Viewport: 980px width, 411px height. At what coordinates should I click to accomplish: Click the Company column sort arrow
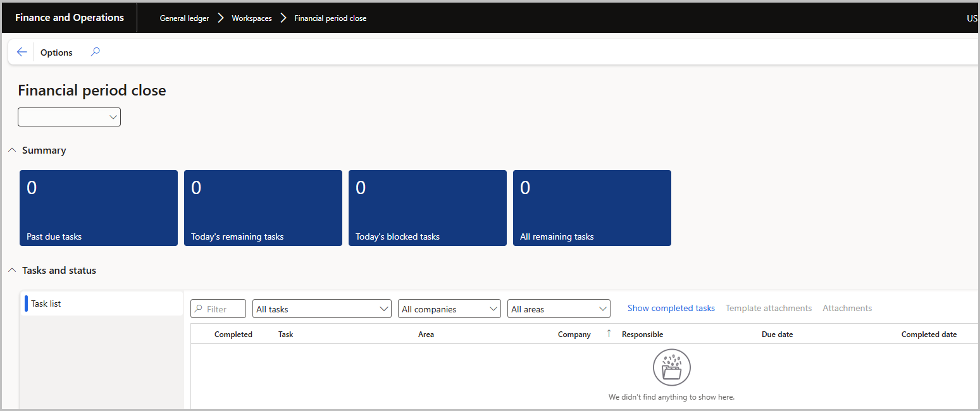pyautogui.click(x=609, y=334)
